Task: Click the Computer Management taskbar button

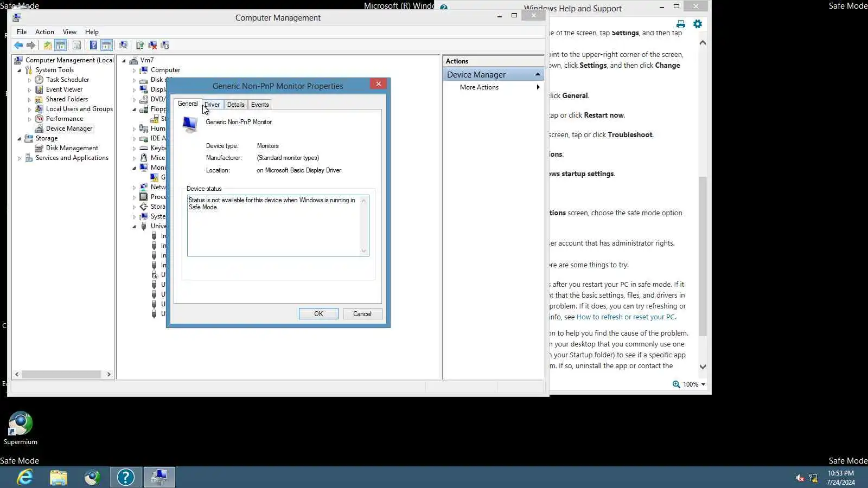Action: tap(159, 477)
